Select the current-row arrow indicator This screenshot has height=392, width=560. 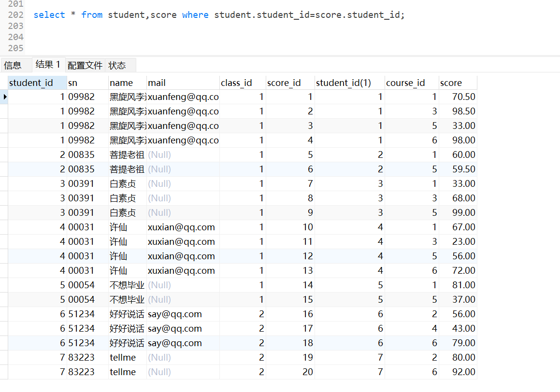pos(4,97)
